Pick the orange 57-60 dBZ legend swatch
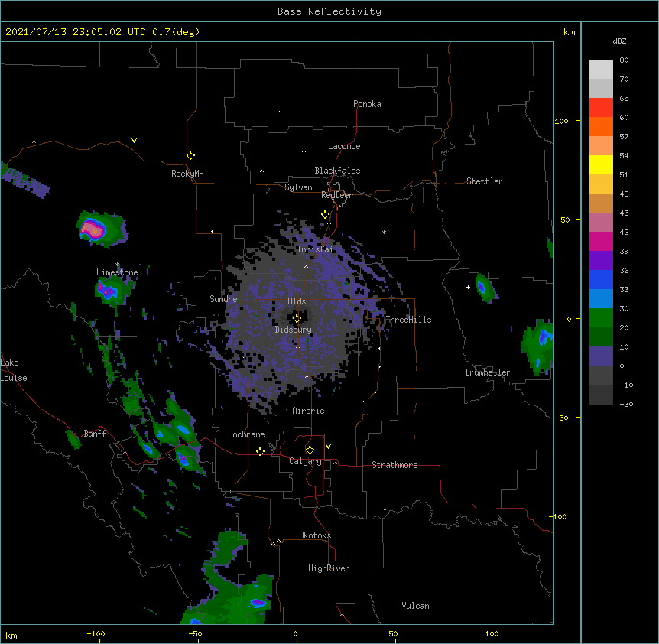Screen dimensions: 659x644 (x=601, y=126)
